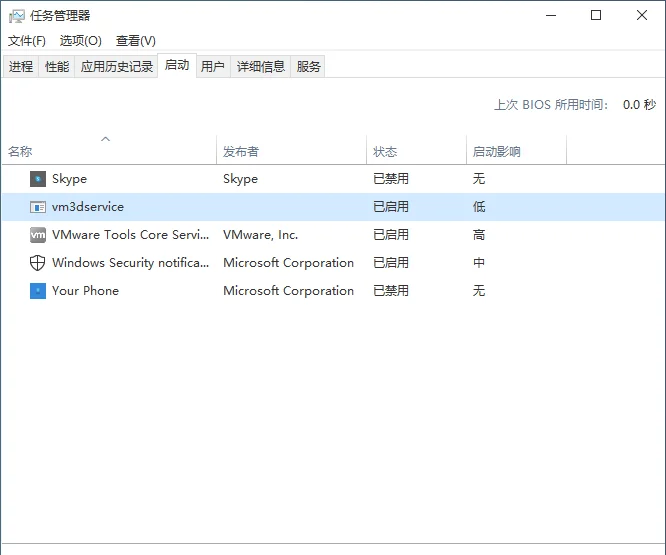Switch to the 详细信息 tab
The width and height of the screenshot is (666, 555).
[261, 67]
